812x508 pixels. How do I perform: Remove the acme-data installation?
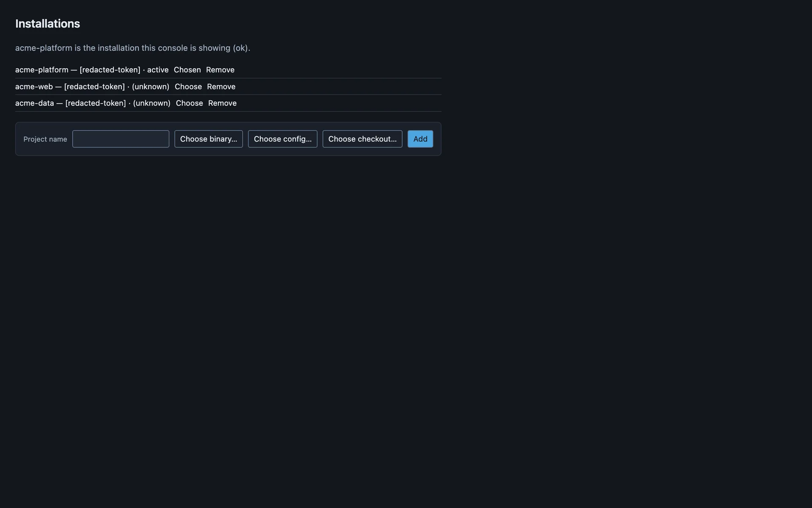click(x=222, y=103)
